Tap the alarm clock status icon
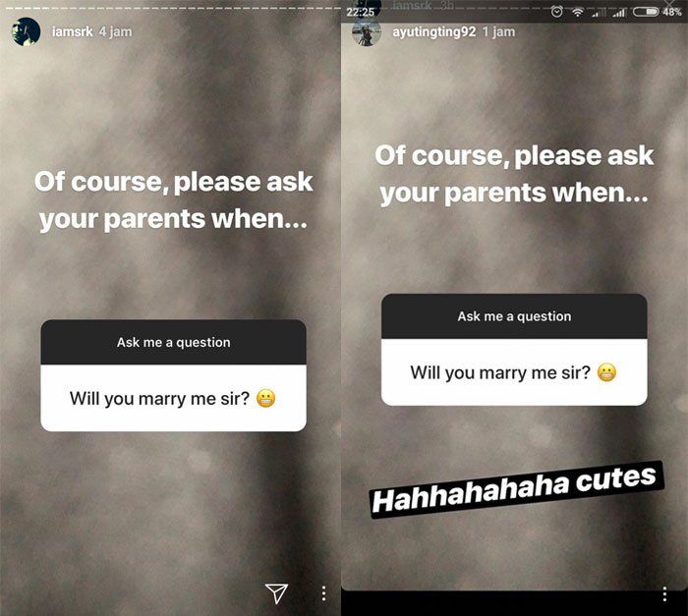Screen dimensions: 688x616 point(557,12)
